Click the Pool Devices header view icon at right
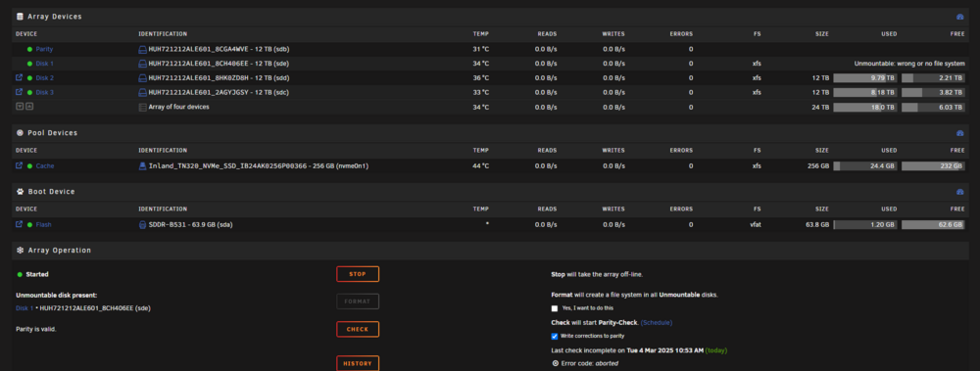 (x=960, y=133)
